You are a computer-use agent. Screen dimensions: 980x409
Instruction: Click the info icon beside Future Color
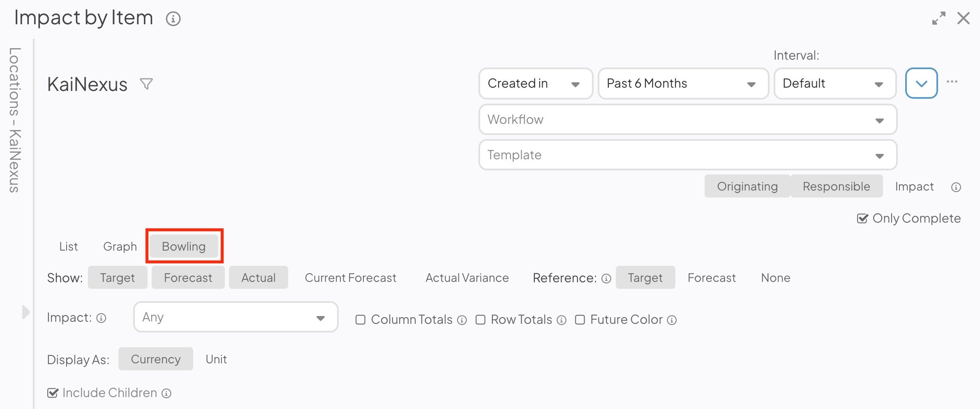point(672,320)
